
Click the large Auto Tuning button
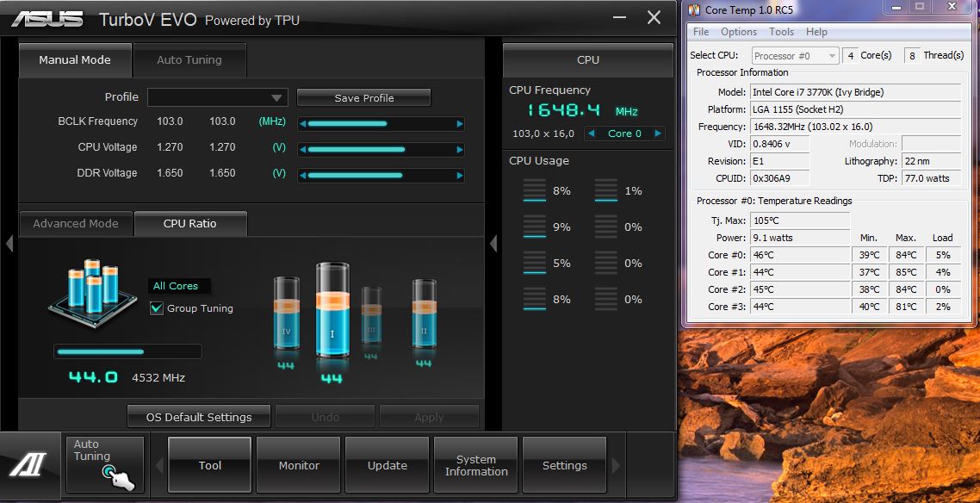tap(105, 465)
